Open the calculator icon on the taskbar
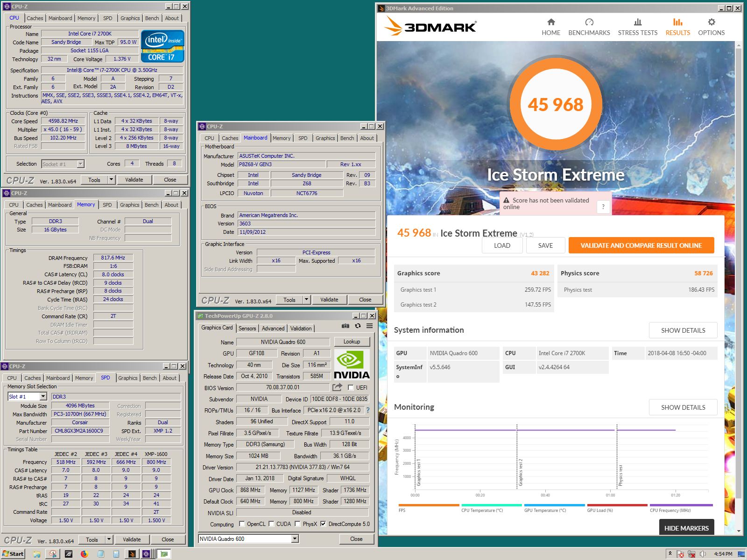747x560 pixels. tap(116, 554)
